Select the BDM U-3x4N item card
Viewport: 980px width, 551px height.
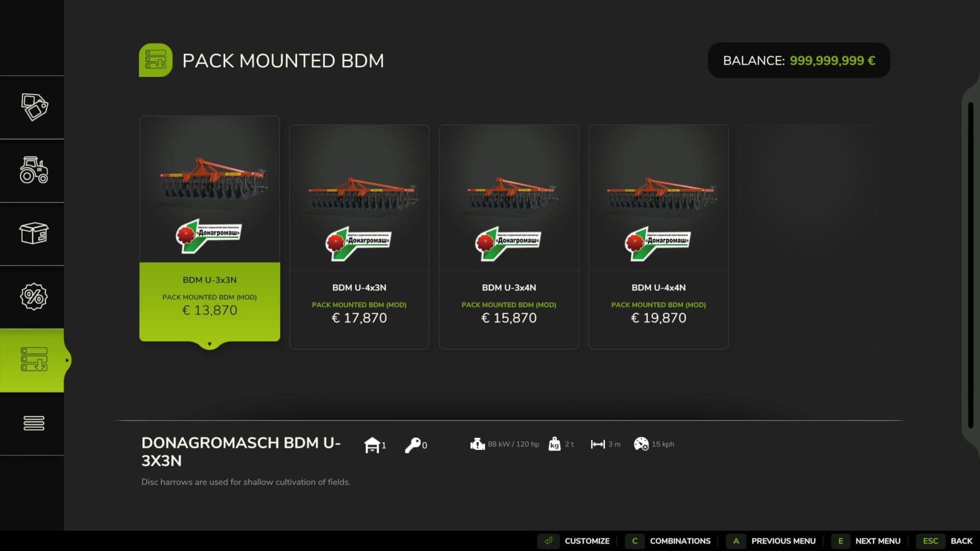509,237
